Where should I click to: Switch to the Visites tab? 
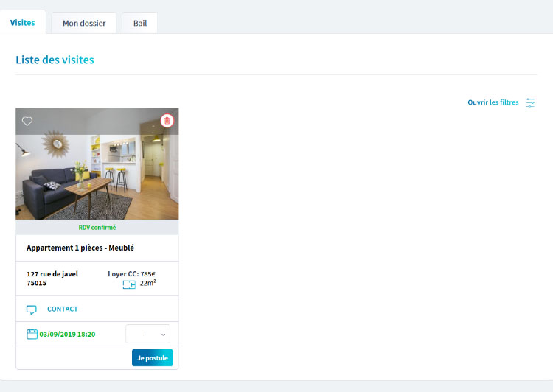click(x=23, y=22)
